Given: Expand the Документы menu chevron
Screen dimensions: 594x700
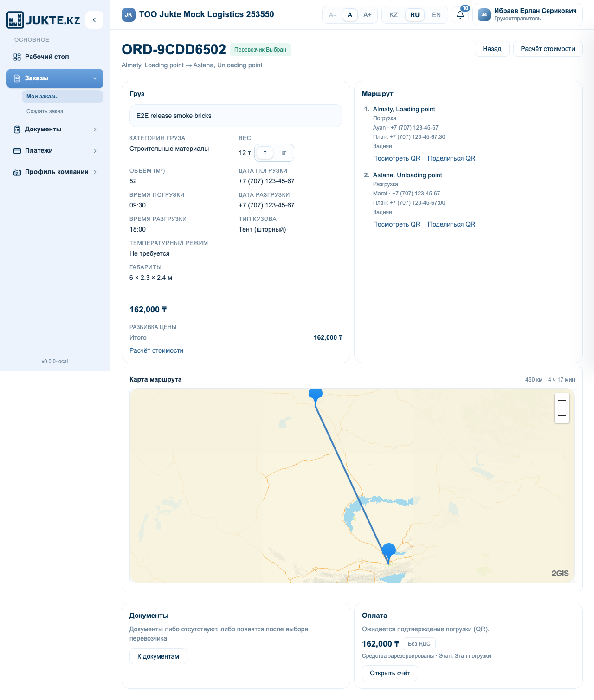Looking at the screenshot, I should coord(95,130).
